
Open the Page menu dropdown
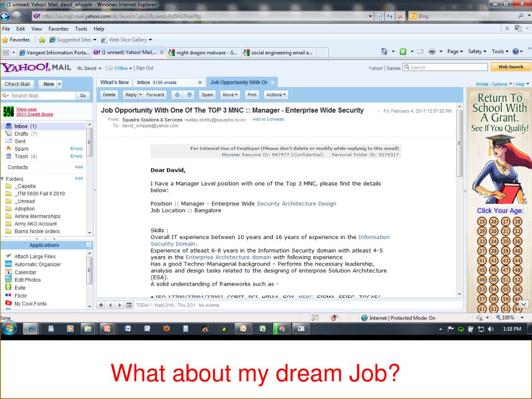click(455, 51)
